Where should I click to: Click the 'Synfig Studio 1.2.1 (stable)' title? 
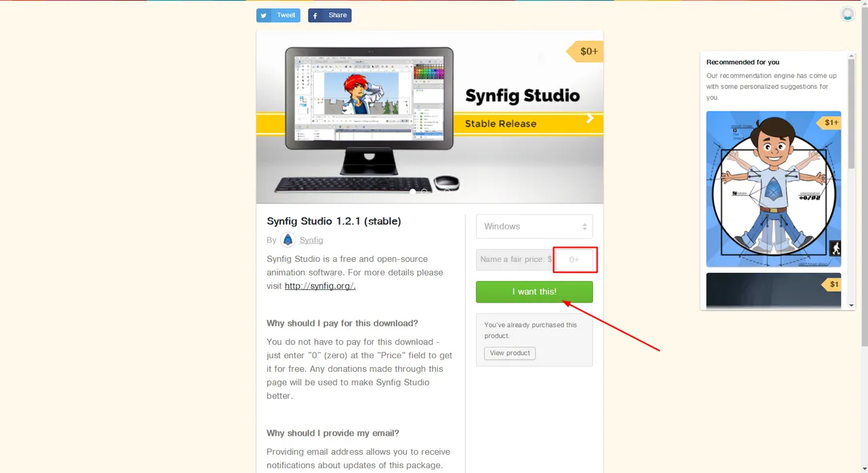pos(334,221)
